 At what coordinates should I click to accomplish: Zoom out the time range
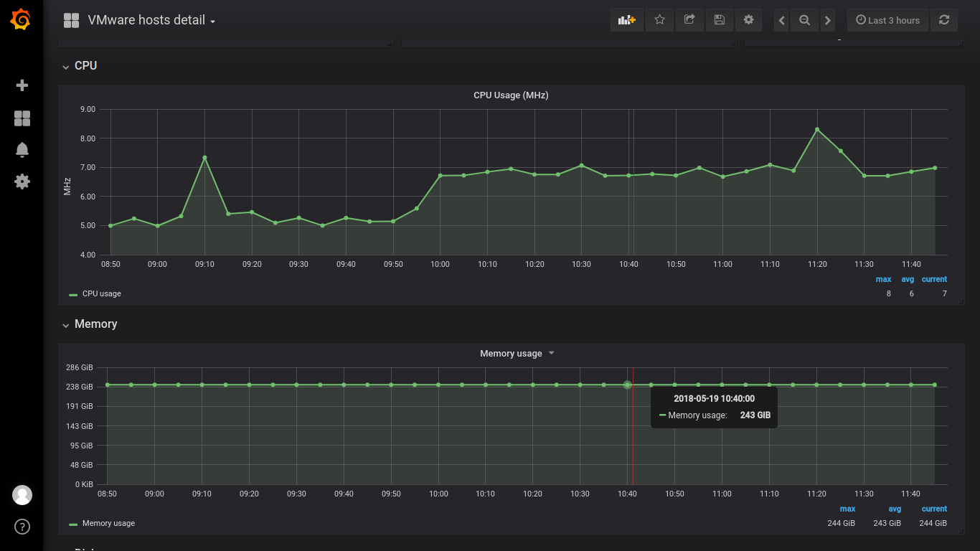805,20
